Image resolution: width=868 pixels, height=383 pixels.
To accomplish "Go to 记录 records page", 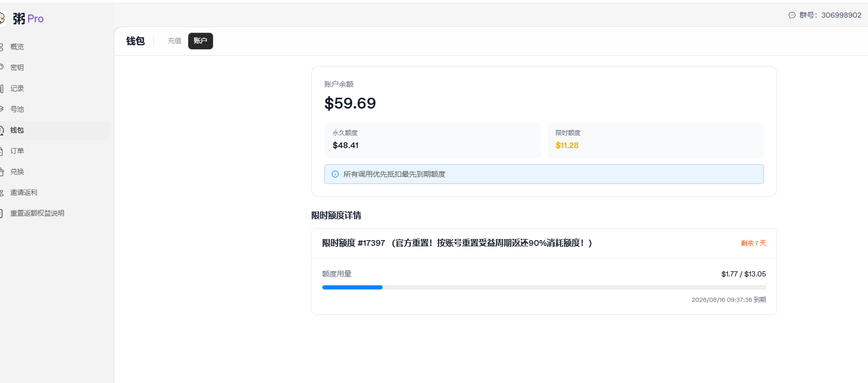I will [x=17, y=88].
